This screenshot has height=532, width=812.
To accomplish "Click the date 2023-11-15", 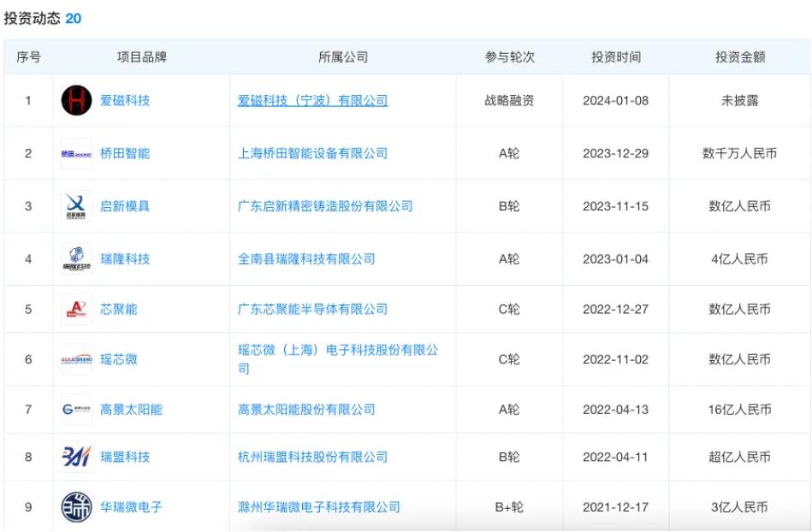I will 616,206.
